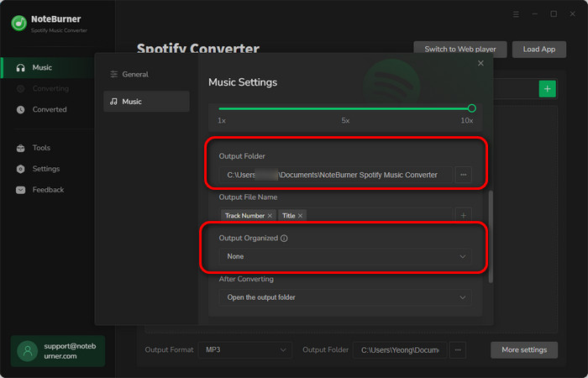The height and width of the screenshot is (378, 588).
Task: Click the user avatar icon
Action: pos(28,351)
